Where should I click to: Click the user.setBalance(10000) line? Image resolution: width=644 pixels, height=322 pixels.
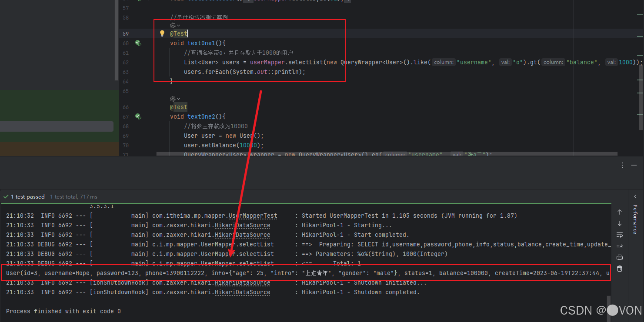pyautogui.click(x=224, y=145)
